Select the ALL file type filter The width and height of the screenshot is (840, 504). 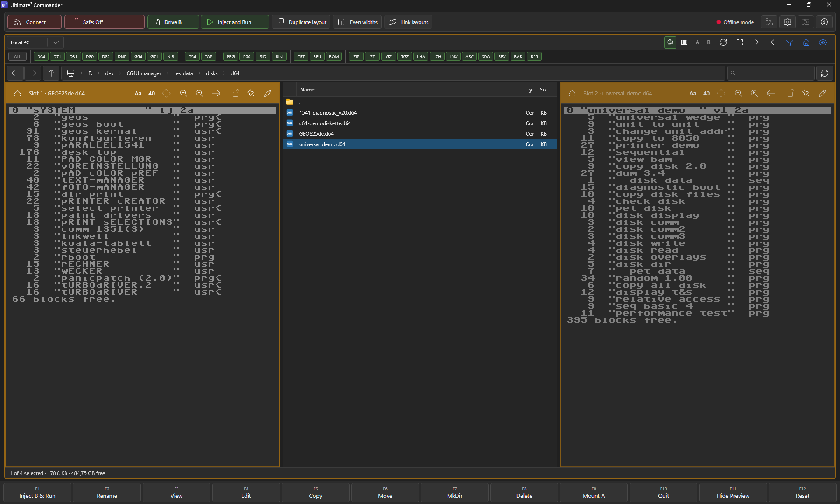[x=17, y=56]
